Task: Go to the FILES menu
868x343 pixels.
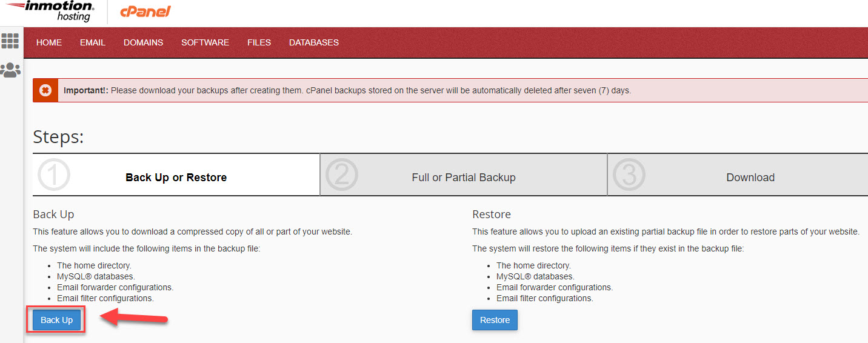Action: (x=259, y=42)
